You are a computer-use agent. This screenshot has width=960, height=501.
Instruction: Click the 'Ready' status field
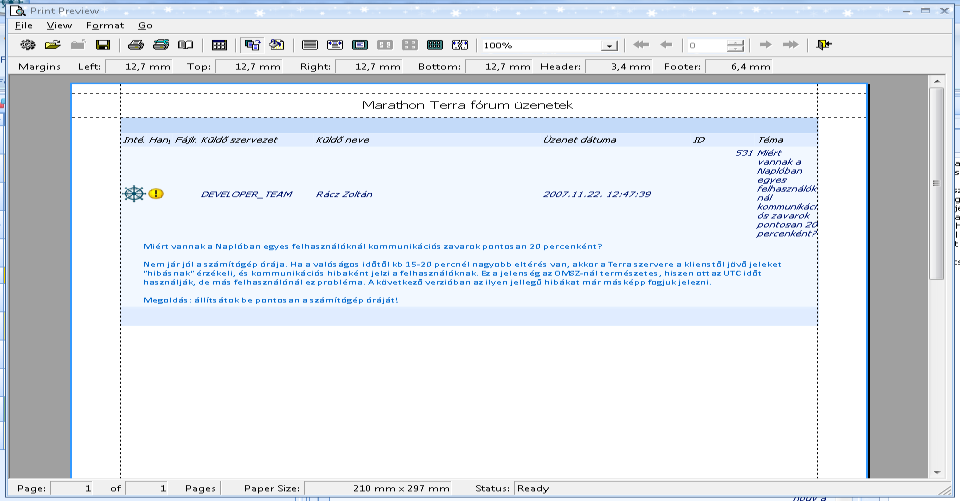[x=729, y=488]
